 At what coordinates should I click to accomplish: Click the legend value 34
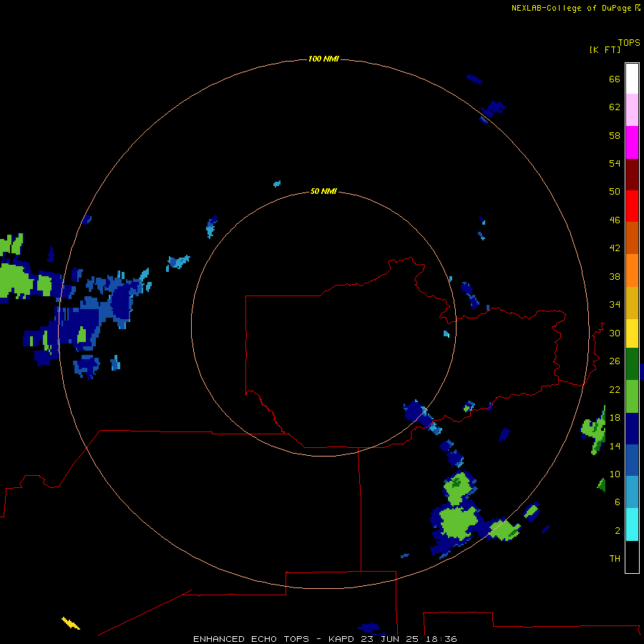click(615, 304)
